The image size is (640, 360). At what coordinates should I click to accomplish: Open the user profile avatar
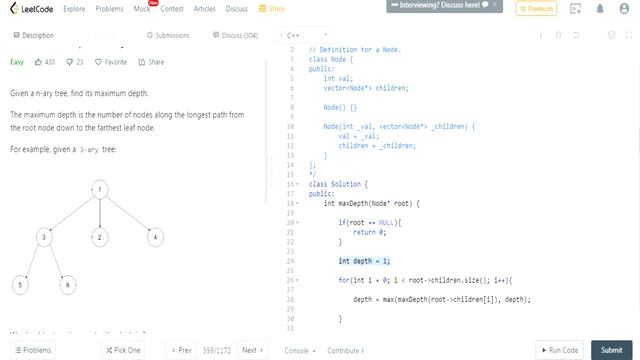(624, 9)
